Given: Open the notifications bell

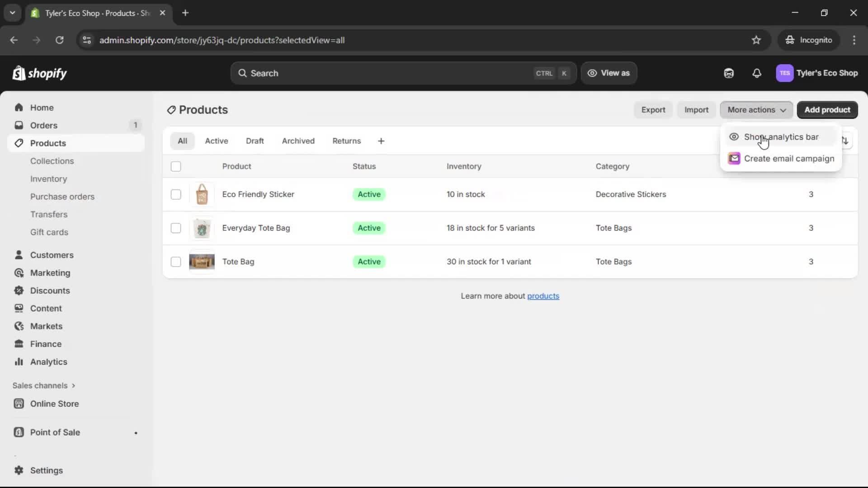Looking at the screenshot, I should (757, 73).
